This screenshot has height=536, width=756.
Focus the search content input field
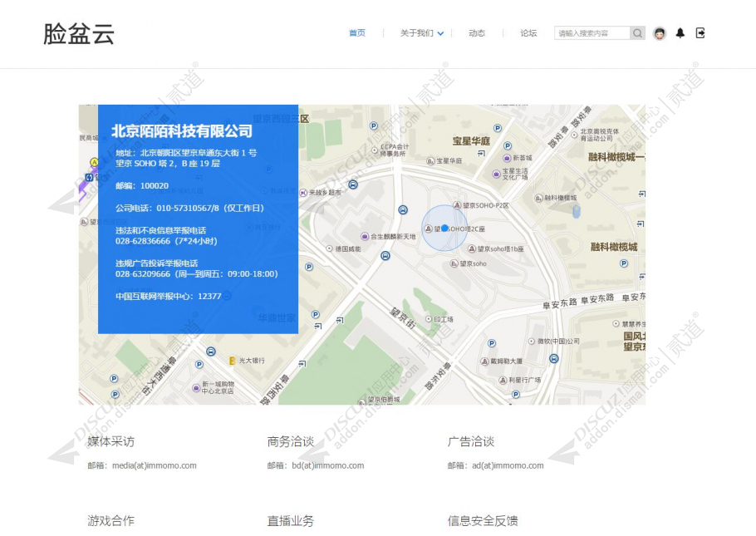[592, 32]
